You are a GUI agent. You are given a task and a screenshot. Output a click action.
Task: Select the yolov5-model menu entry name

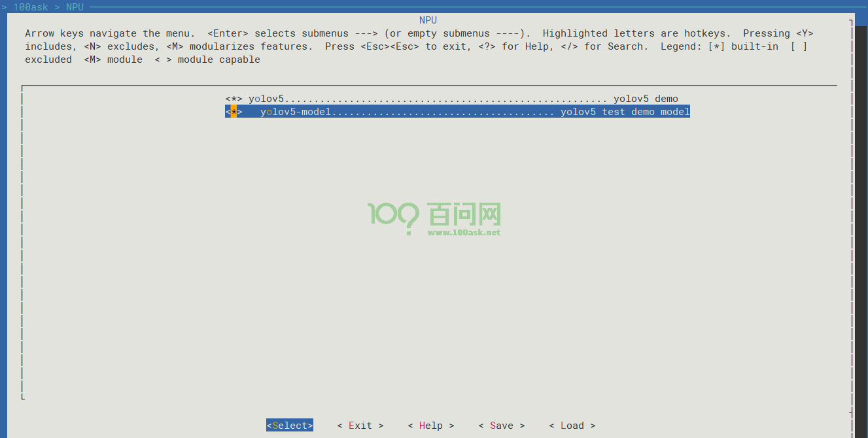tap(296, 112)
